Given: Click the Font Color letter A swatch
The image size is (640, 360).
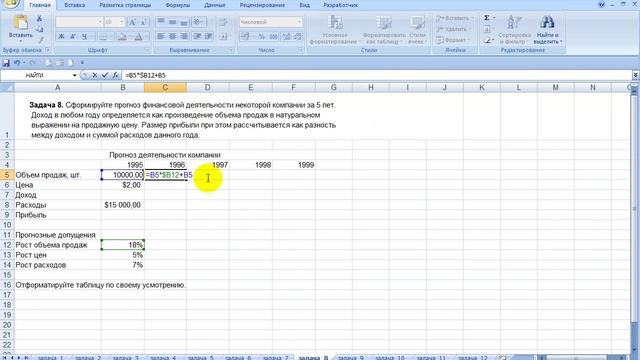Looking at the screenshot, I should pyautogui.click(x=139, y=37).
